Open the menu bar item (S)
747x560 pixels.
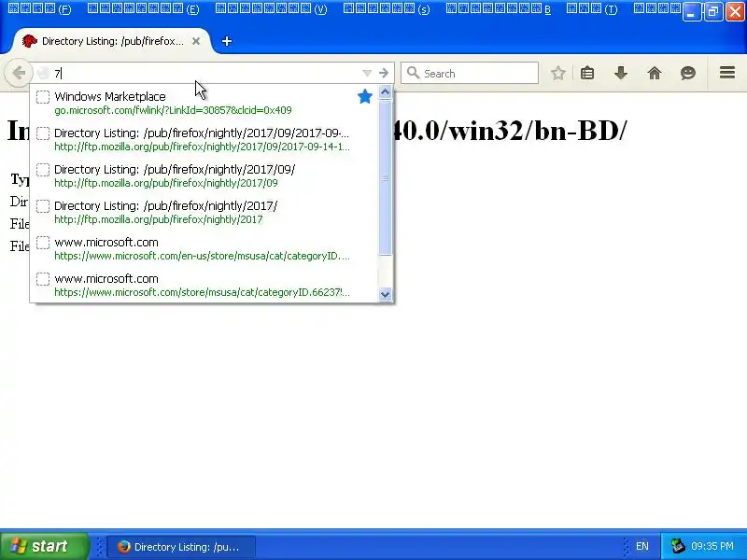(387, 8)
